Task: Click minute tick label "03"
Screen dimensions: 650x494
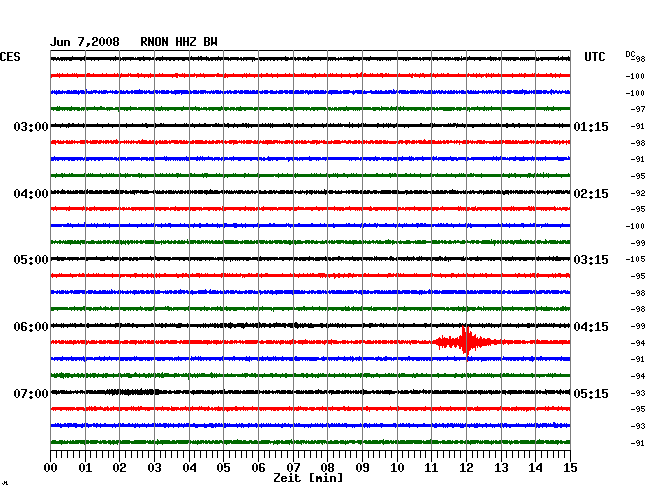Action: coord(154,467)
